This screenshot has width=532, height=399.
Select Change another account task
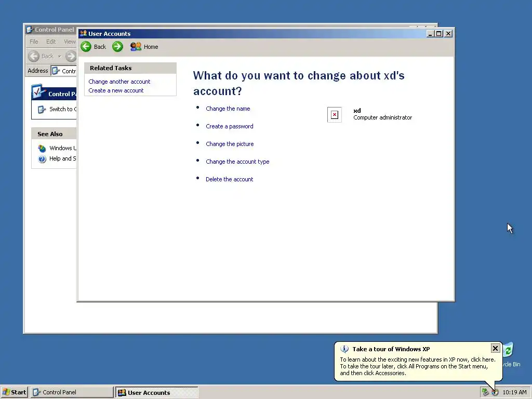(119, 82)
